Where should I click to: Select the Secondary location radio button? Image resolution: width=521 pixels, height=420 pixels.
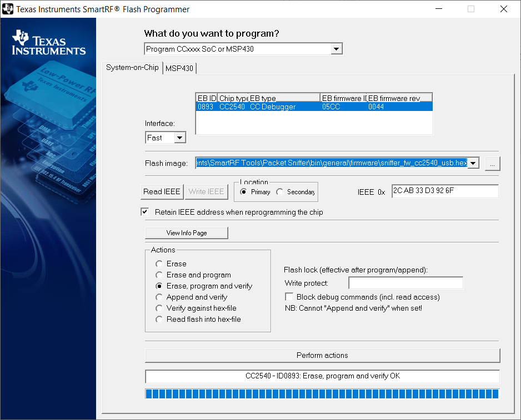[280, 192]
